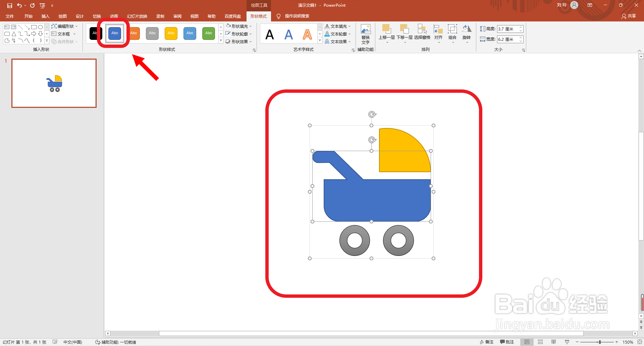The image size is (644, 346).
Task: Open the 选择窗格 selection pane
Action: 422,32
